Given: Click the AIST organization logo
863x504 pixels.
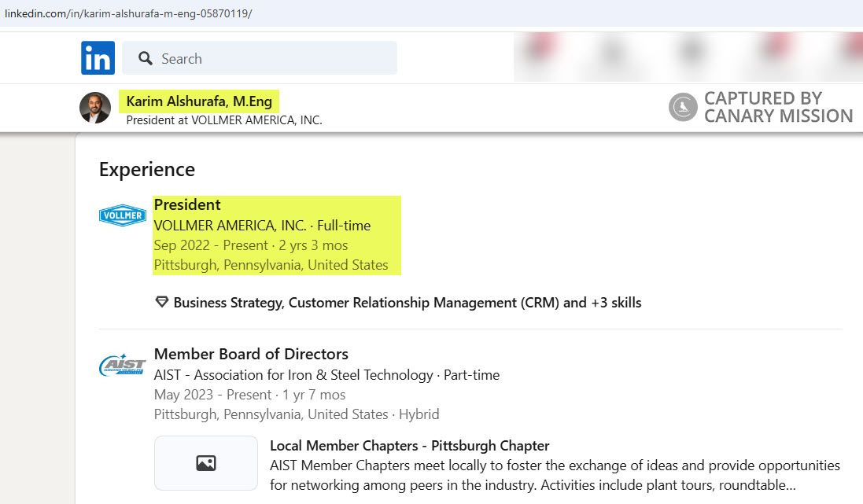Looking at the screenshot, I should coord(123,366).
